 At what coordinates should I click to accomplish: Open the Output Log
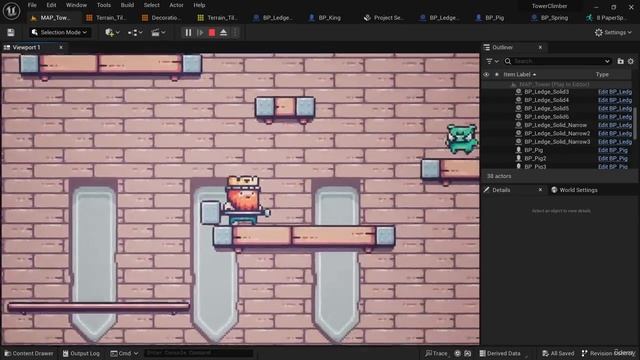click(x=81, y=353)
